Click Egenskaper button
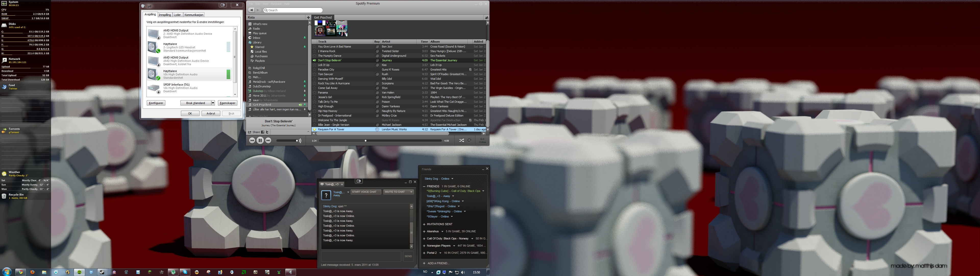Screen dimensions: 980x276 pyautogui.click(x=227, y=103)
